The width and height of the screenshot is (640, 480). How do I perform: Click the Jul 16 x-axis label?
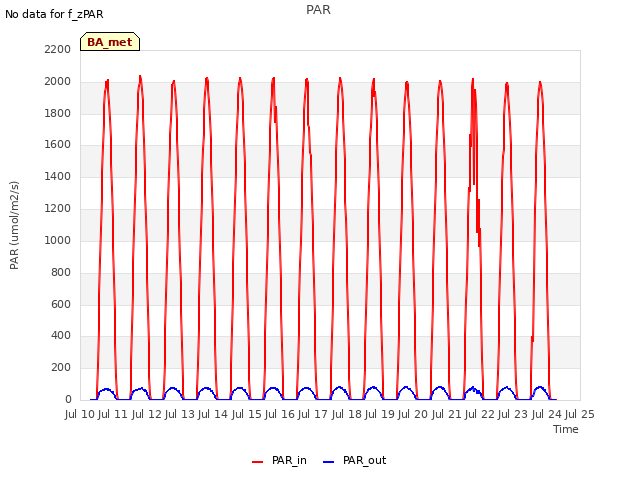(x=280, y=414)
